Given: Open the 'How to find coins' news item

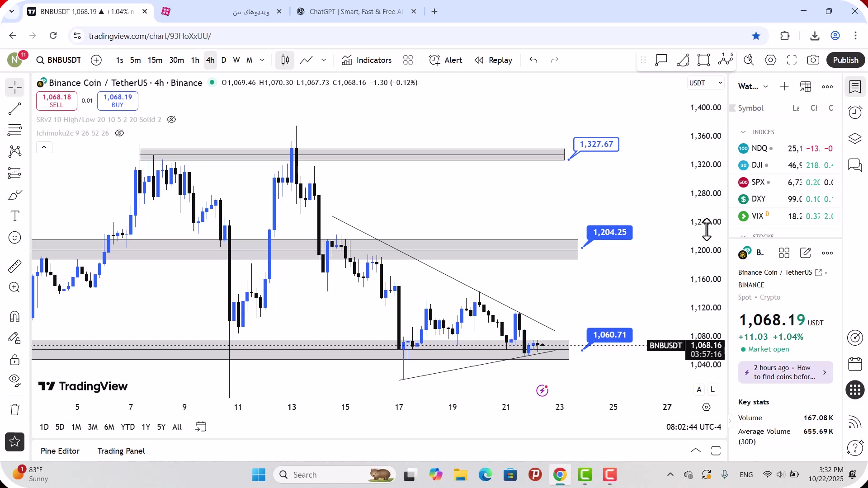Looking at the screenshot, I should point(786,372).
